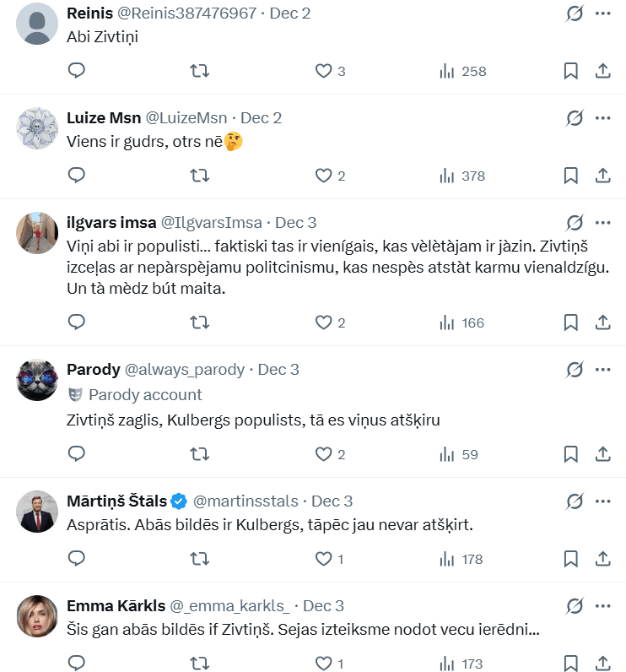Reply to Mārtiņš Štāls's tweet

pos(77,559)
